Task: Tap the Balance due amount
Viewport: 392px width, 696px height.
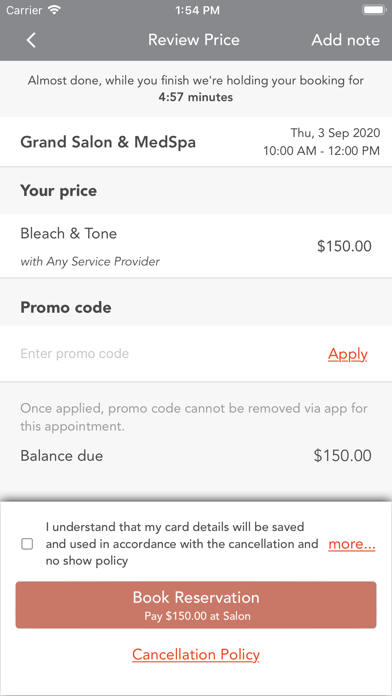Action: pos(342,456)
